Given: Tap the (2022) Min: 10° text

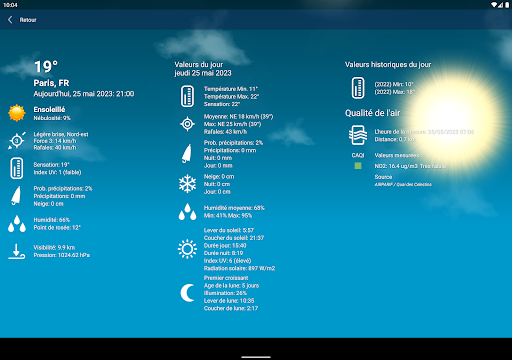Looking at the screenshot, I should coord(394,84).
